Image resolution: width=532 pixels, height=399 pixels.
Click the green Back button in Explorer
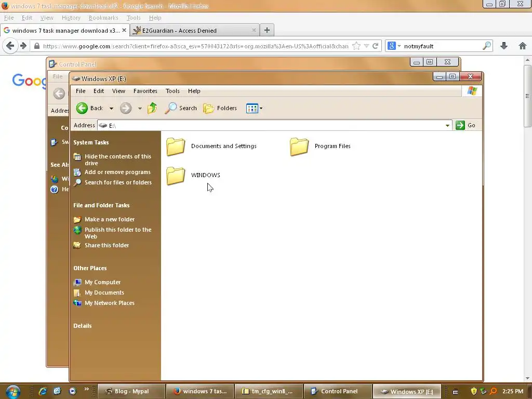[89, 108]
